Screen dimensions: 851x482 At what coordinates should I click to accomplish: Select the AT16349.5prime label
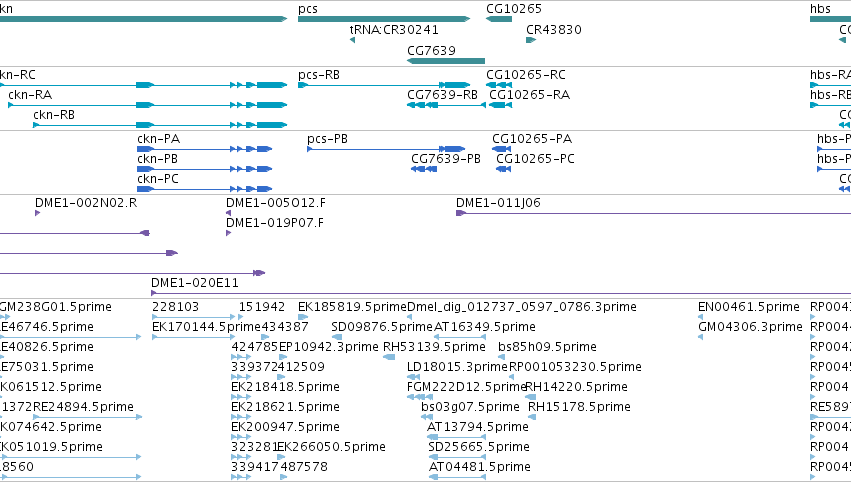point(485,327)
